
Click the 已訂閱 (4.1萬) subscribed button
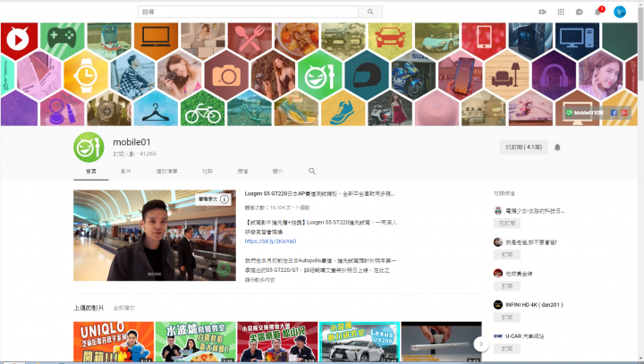523,147
